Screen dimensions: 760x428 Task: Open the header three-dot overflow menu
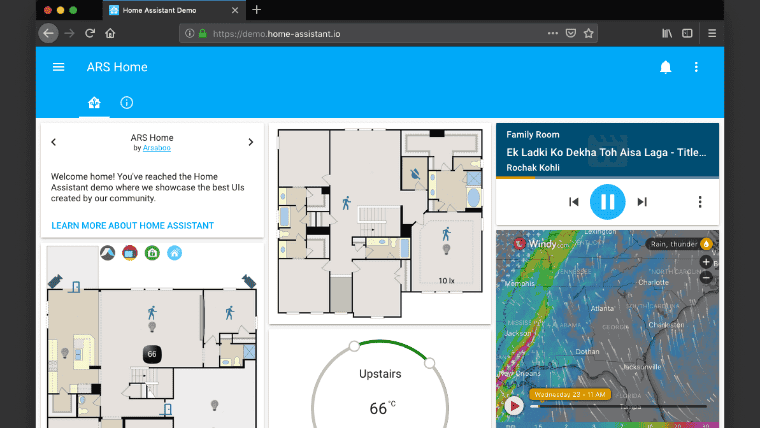click(x=697, y=67)
